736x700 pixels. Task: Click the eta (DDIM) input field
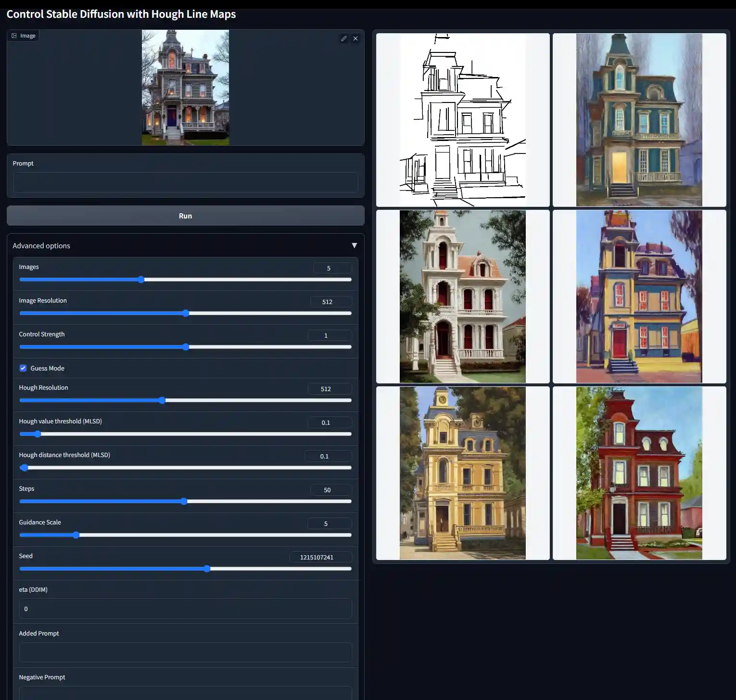185,609
